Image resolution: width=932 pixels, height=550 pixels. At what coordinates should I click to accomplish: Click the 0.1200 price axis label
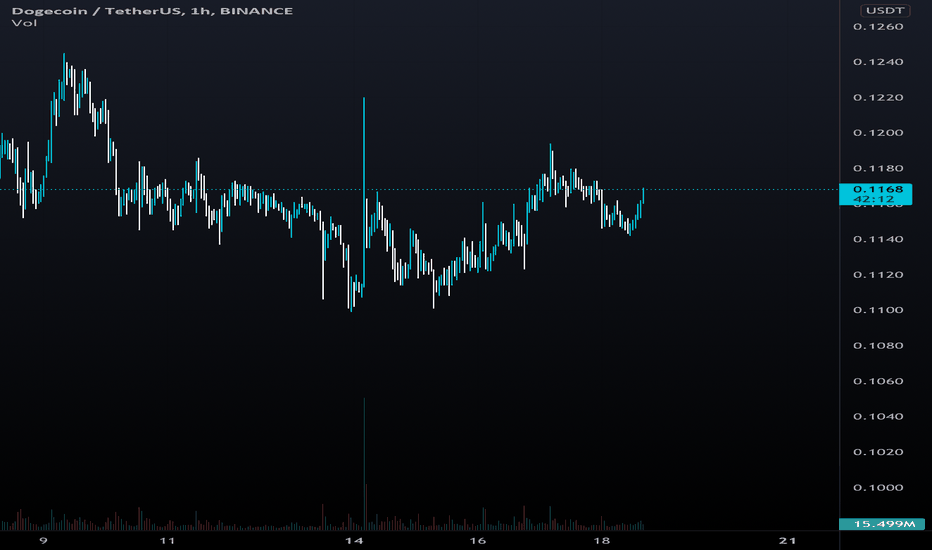point(878,133)
